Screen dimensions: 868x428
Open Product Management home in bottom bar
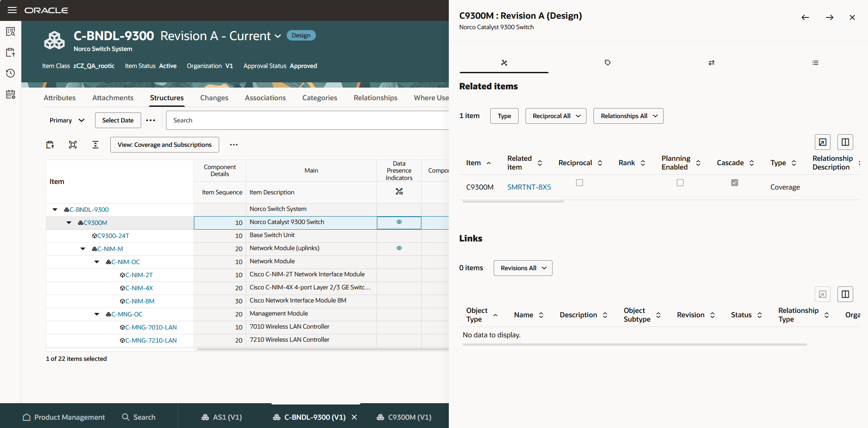(x=64, y=417)
